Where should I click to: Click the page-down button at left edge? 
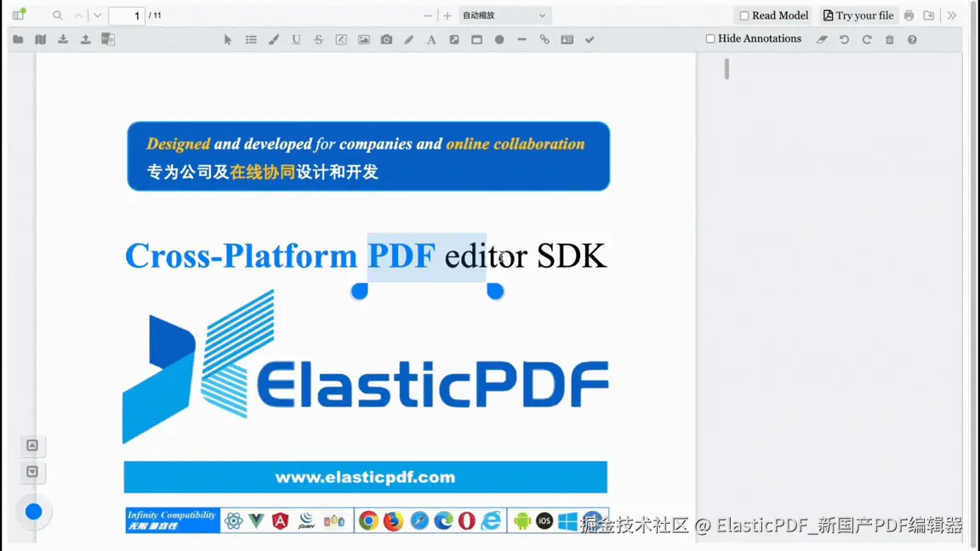point(31,472)
